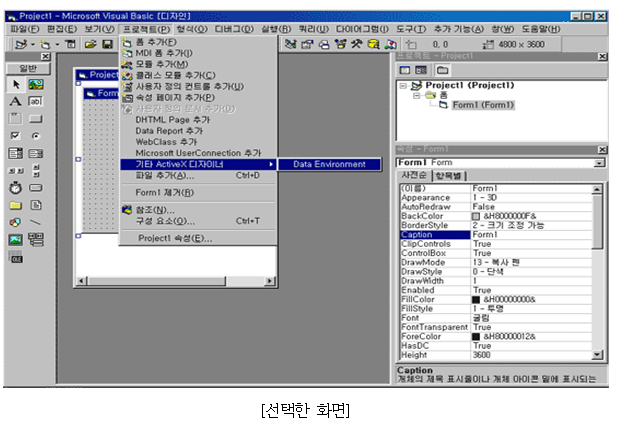Click properties list scroll-down arrow
The width and height of the screenshot is (620, 426).
tap(597, 355)
